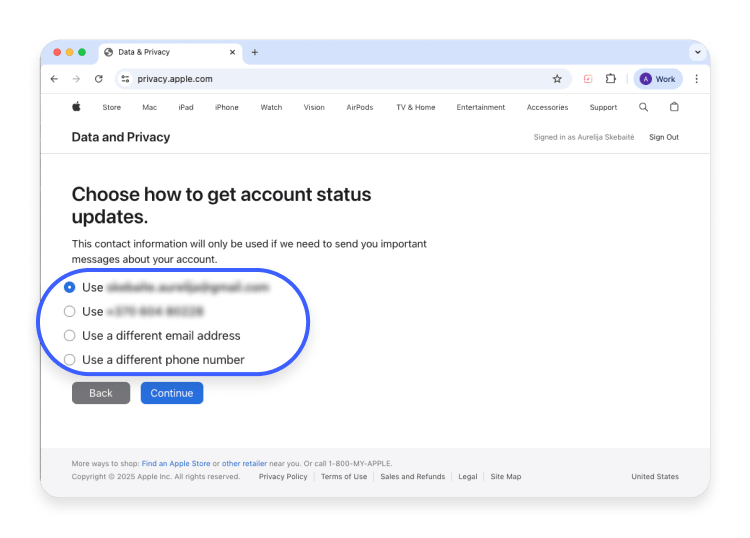Open the Entertainment menu item
The width and height of the screenshot is (750, 538).
point(481,108)
